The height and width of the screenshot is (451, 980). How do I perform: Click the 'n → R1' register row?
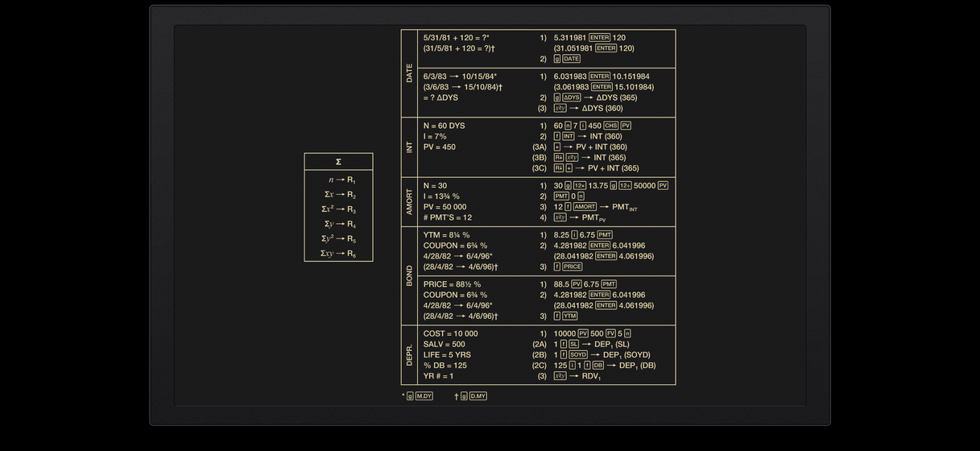(x=342, y=180)
